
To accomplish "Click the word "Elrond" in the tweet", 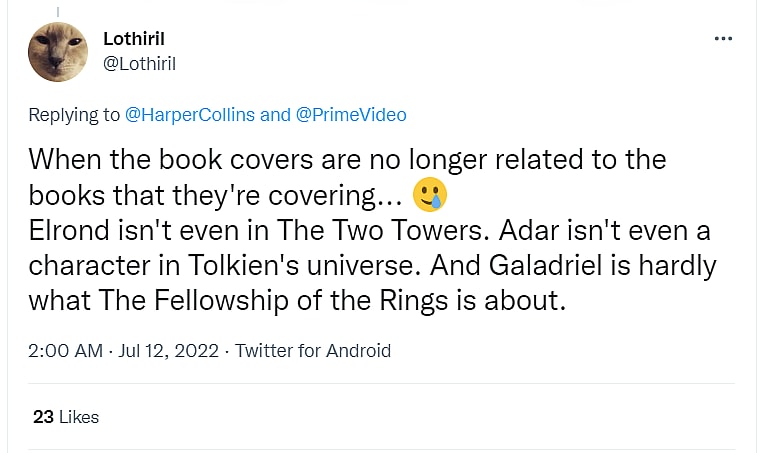I will (68, 231).
